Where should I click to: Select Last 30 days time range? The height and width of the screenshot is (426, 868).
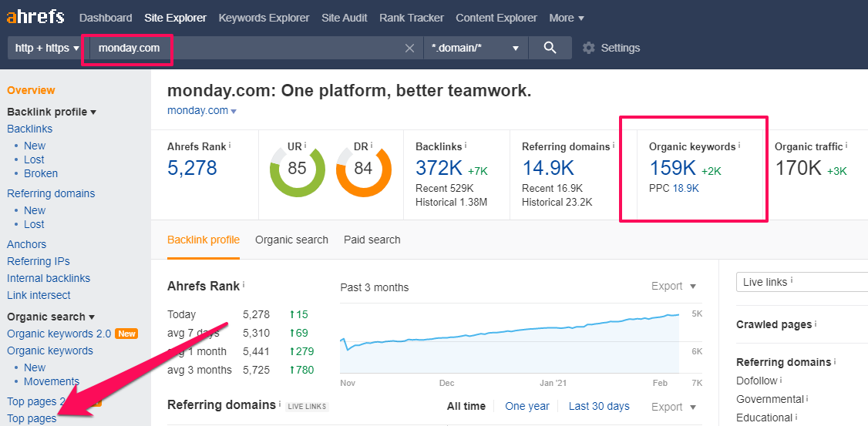(598, 406)
